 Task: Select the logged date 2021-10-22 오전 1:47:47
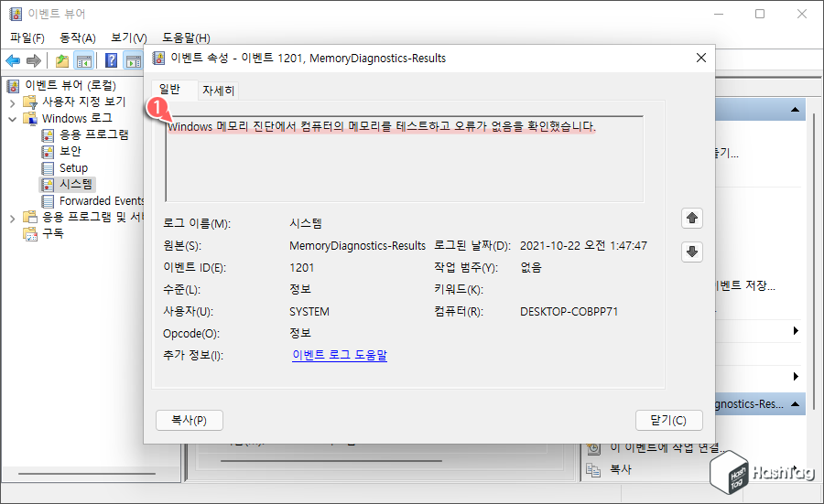[x=583, y=246]
